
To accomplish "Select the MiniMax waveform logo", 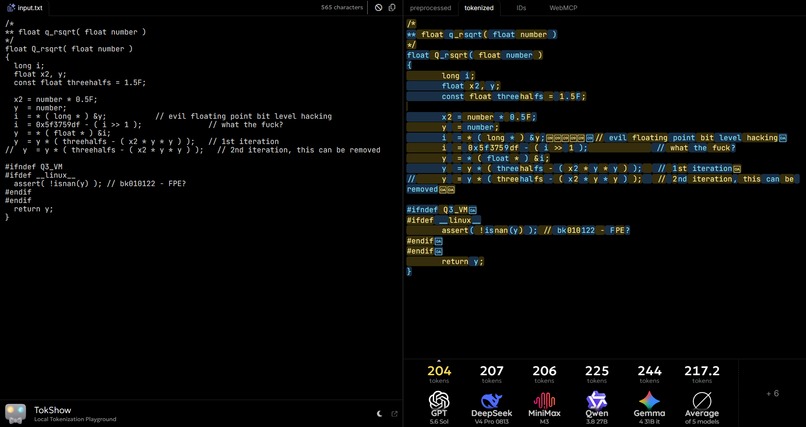I will click(544, 401).
